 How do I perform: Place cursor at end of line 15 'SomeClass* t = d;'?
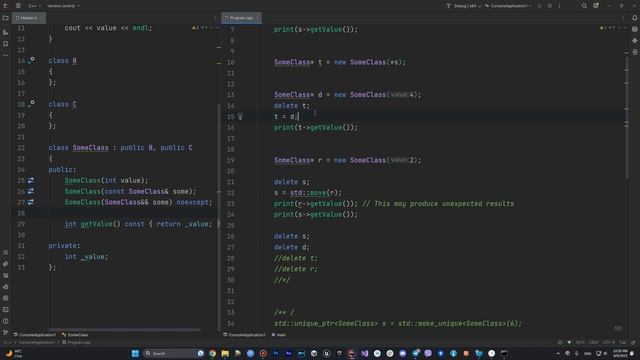pos(299,117)
